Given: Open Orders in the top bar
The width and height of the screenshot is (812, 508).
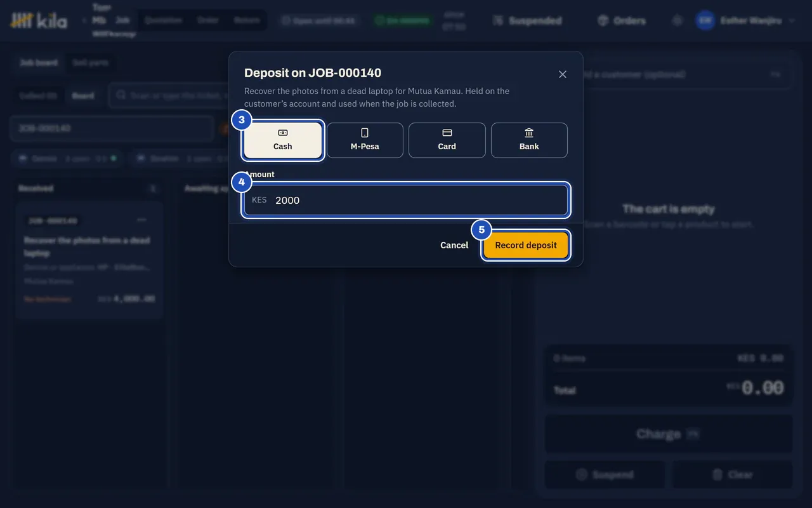Looking at the screenshot, I should coord(622,21).
